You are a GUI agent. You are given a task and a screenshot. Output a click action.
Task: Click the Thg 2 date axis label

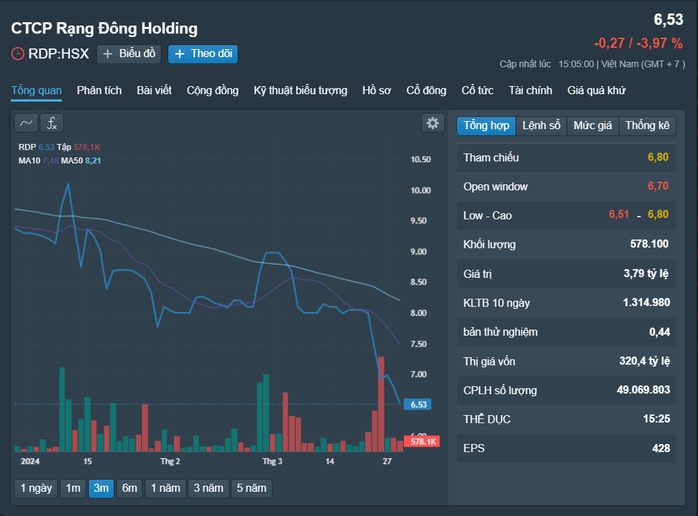(x=170, y=461)
